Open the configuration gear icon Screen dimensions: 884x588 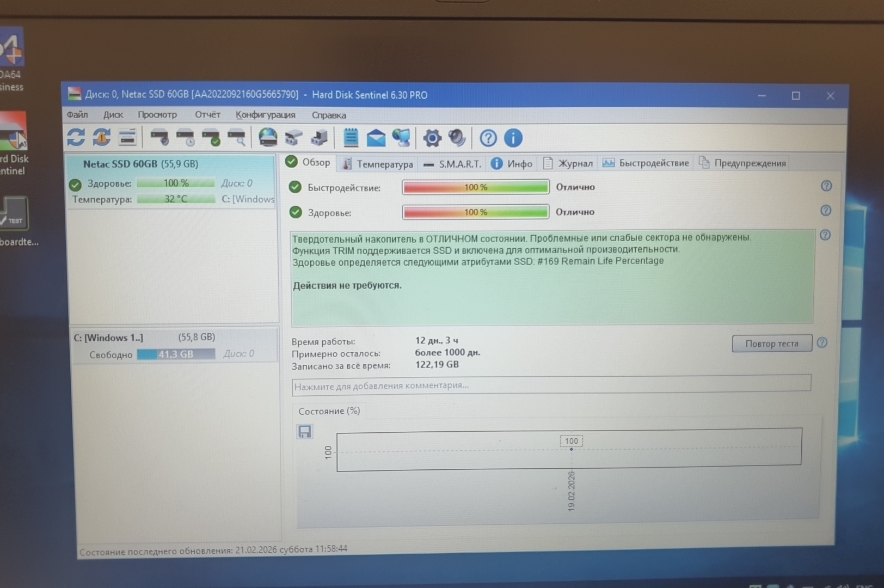[432, 138]
